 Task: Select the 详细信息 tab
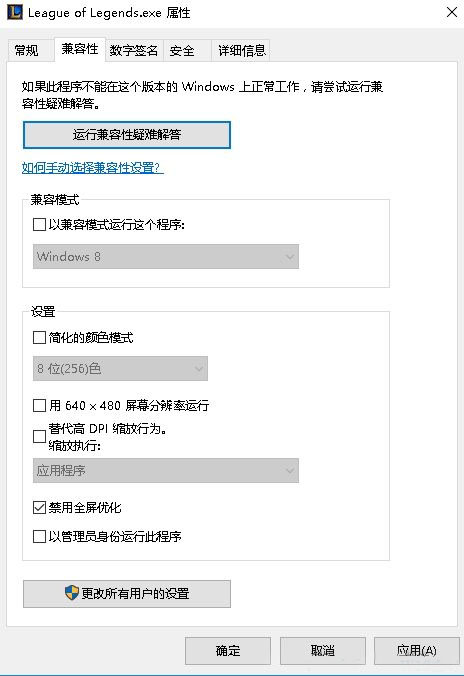(x=242, y=50)
